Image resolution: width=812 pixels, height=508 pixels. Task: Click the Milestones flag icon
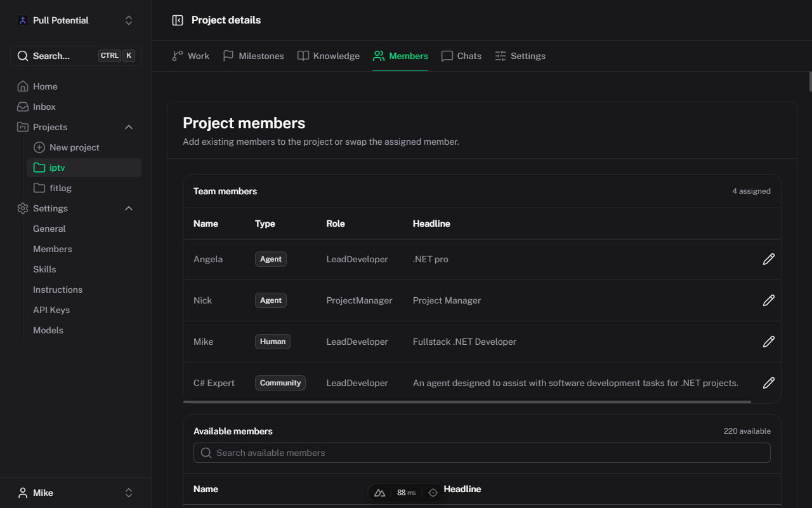[x=228, y=56]
